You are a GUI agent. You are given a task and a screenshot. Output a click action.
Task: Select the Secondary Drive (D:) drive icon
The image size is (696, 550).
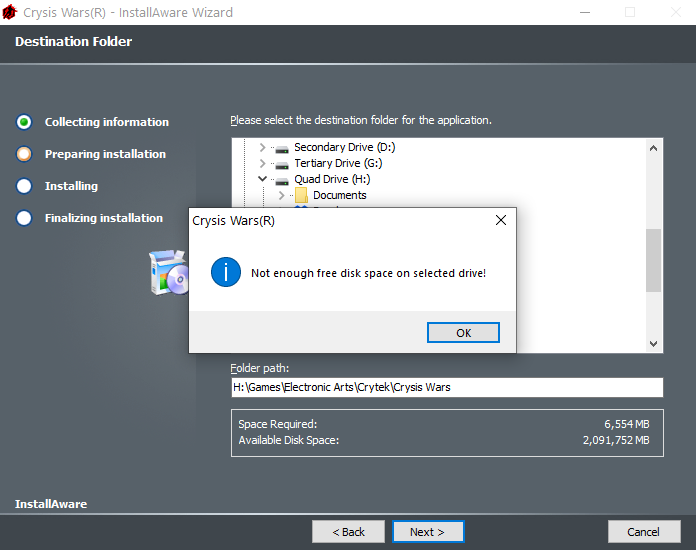pos(282,148)
